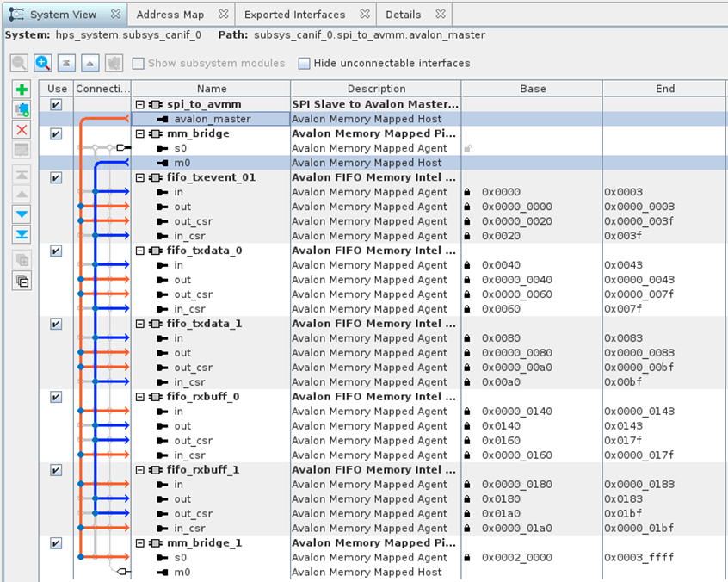
Task: Click the red X remove icon
Action: coord(22,130)
